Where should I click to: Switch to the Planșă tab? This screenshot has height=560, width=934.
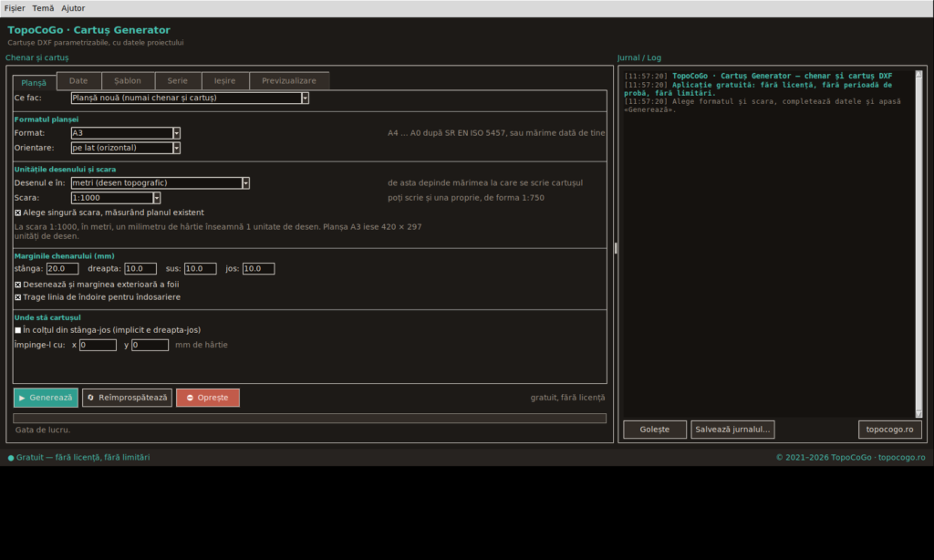[34, 82]
